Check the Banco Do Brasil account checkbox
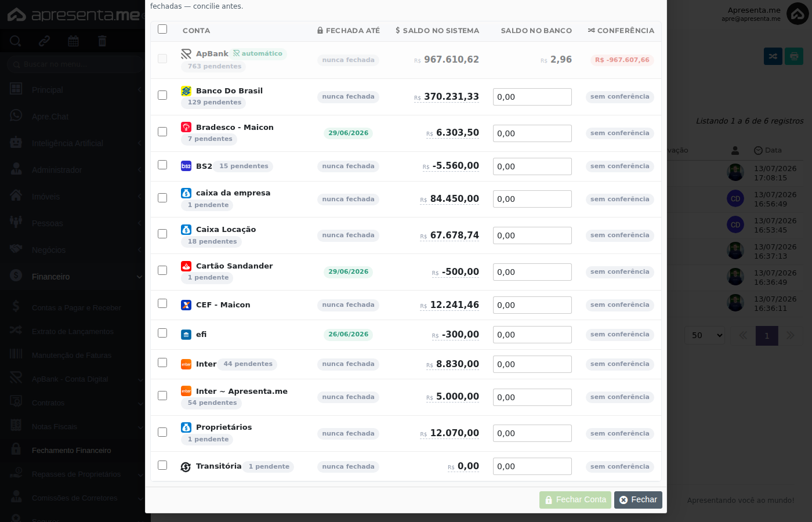The width and height of the screenshot is (812, 522). [x=162, y=95]
